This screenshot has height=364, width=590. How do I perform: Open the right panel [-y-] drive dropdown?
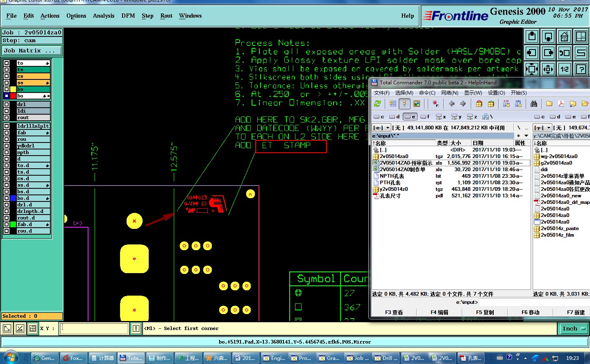[542, 128]
